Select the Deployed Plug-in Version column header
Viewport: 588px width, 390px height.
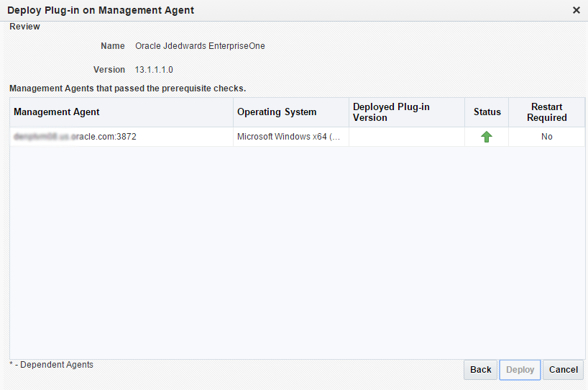click(x=391, y=112)
